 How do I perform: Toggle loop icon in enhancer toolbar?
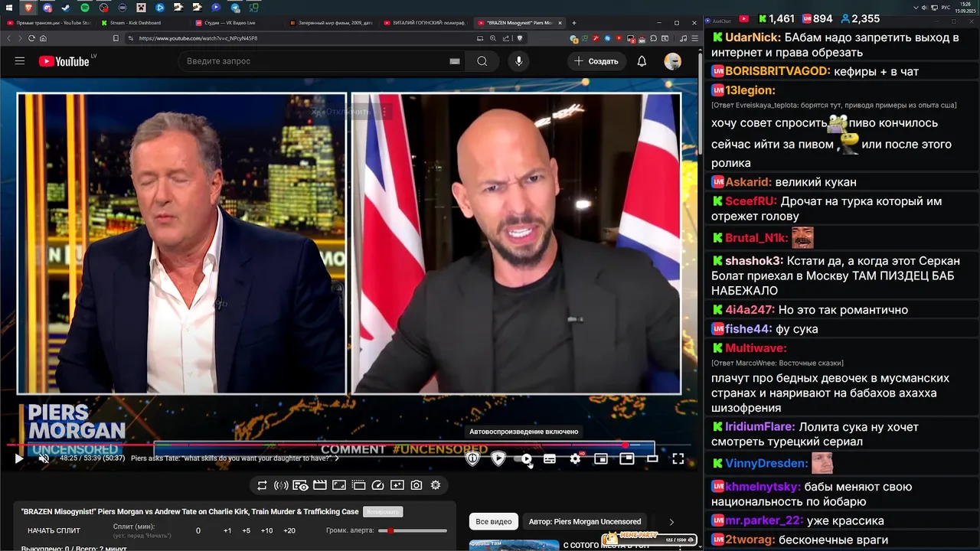click(262, 485)
